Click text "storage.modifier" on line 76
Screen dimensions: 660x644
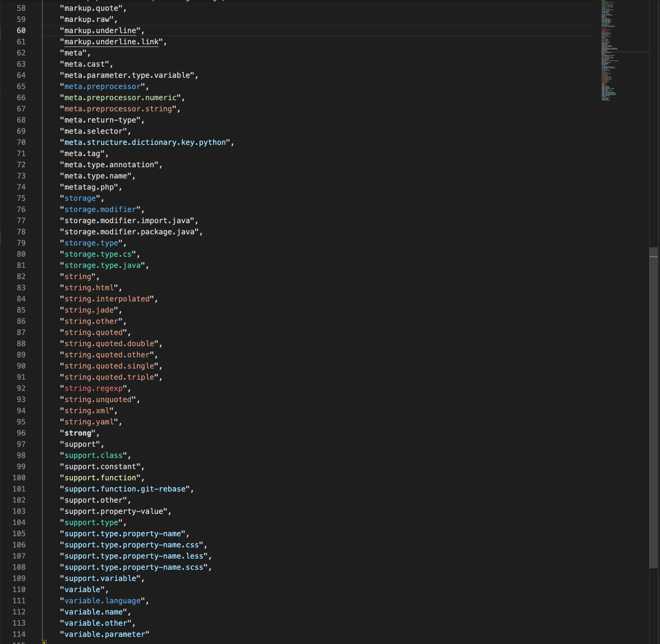point(101,209)
